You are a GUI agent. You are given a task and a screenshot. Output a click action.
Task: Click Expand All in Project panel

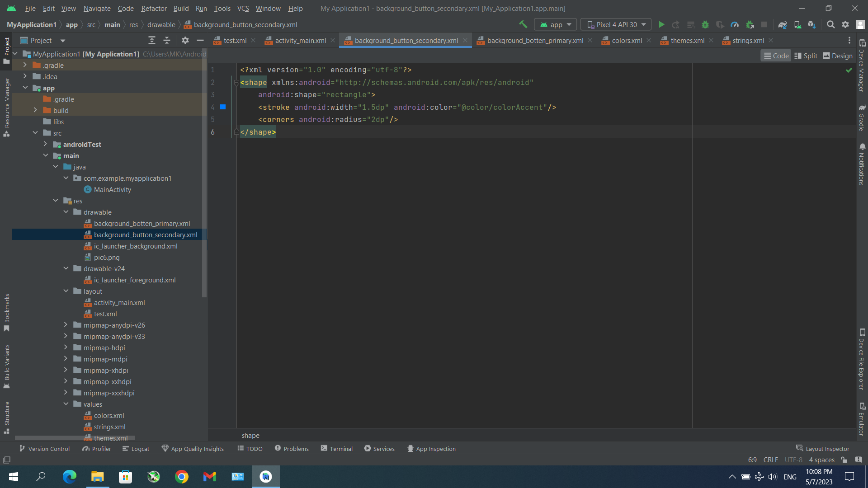pyautogui.click(x=152, y=41)
